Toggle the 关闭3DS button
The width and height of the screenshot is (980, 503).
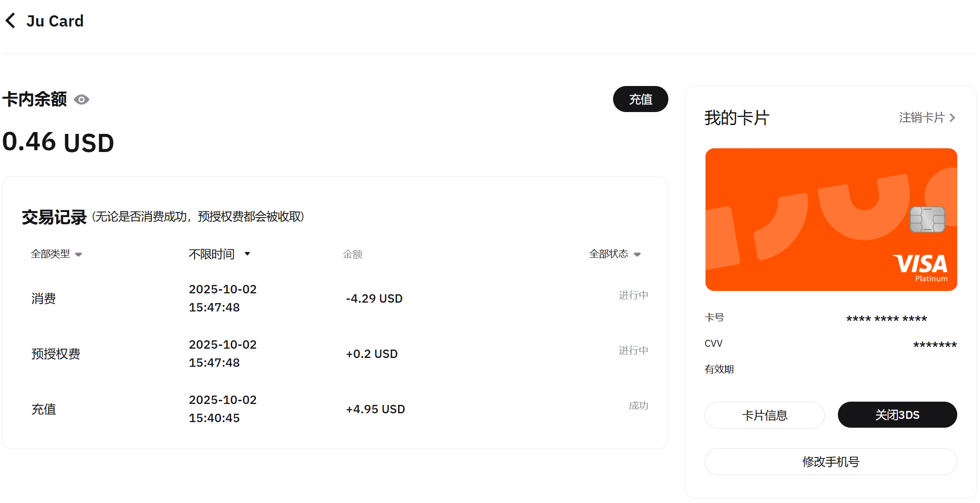pos(897,415)
